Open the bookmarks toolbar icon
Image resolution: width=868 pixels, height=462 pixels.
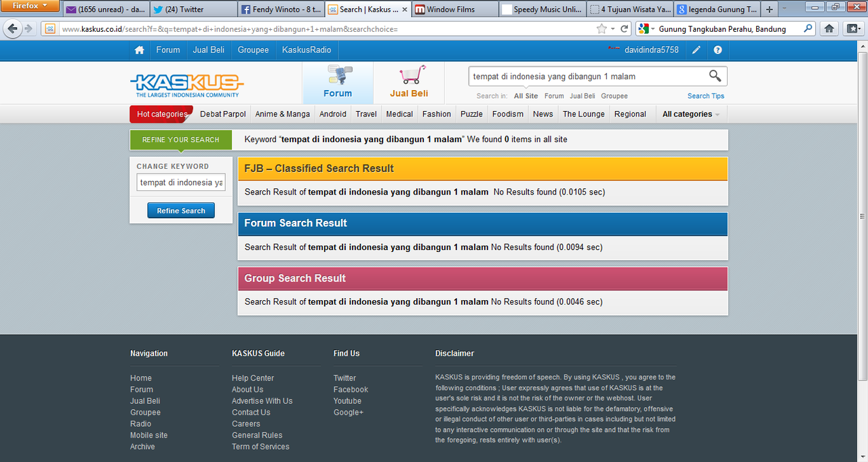852,28
